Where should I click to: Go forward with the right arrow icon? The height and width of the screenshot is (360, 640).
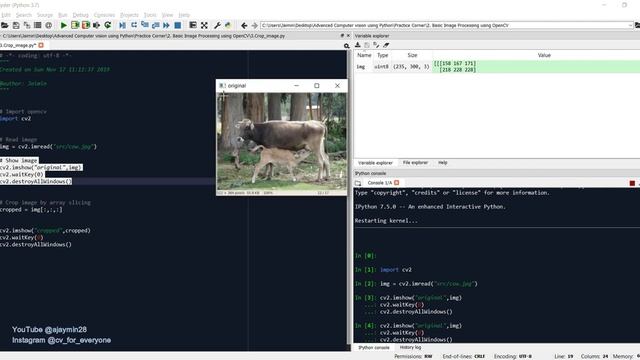pyautogui.click(x=255, y=25)
